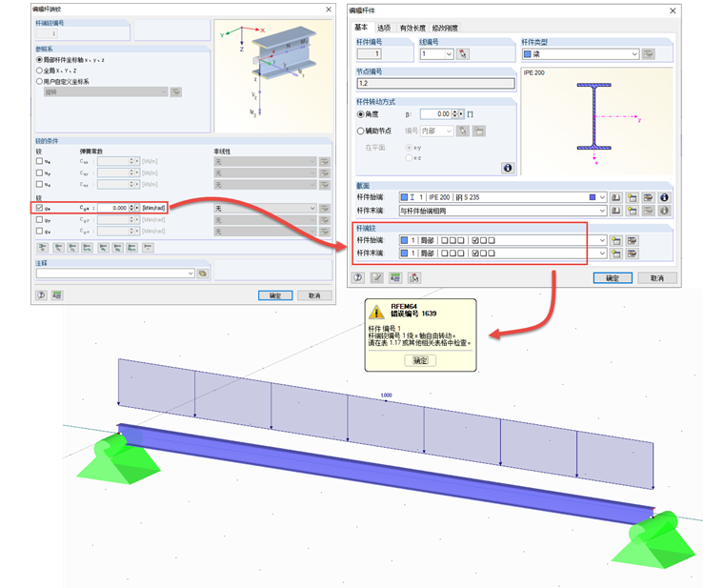
Task: Click the info icon in 杆件转动方式 group
Action: pyautogui.click(x=508, y=168)
